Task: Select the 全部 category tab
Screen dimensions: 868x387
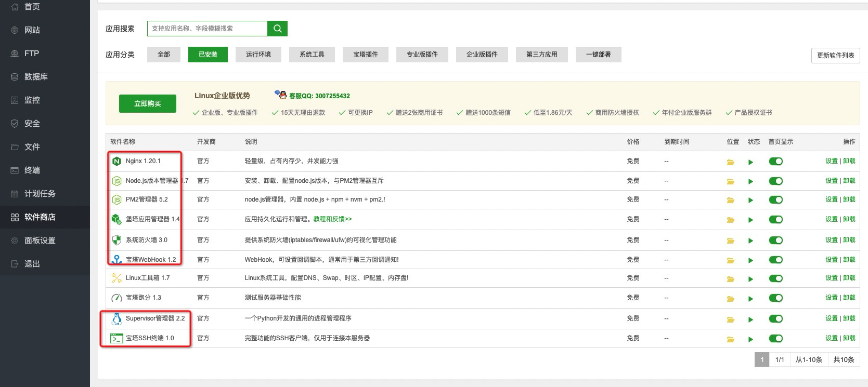Action: click(x=164, y=55)
